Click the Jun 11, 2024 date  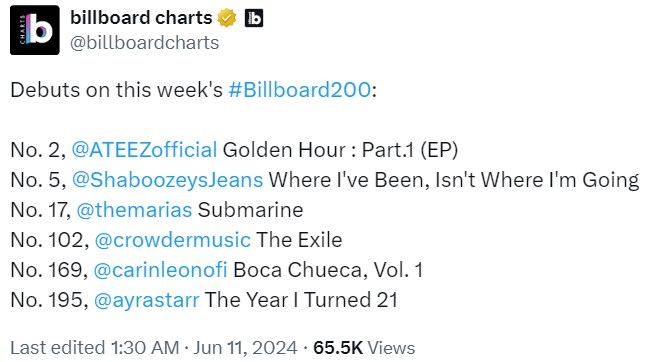pyautogui.click(x=245, y=347)
